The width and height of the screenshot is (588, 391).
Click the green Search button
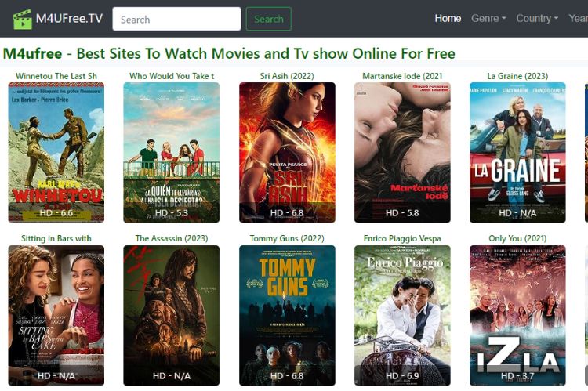(x=268, y=19)
